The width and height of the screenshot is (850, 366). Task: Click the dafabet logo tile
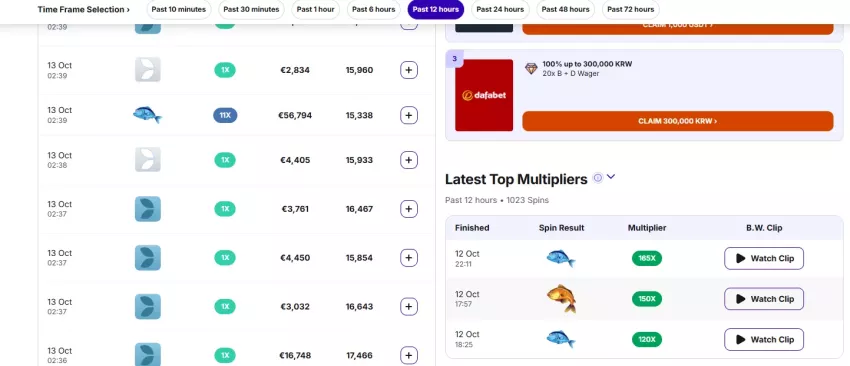pyautogui.click(x=484, y=95)
